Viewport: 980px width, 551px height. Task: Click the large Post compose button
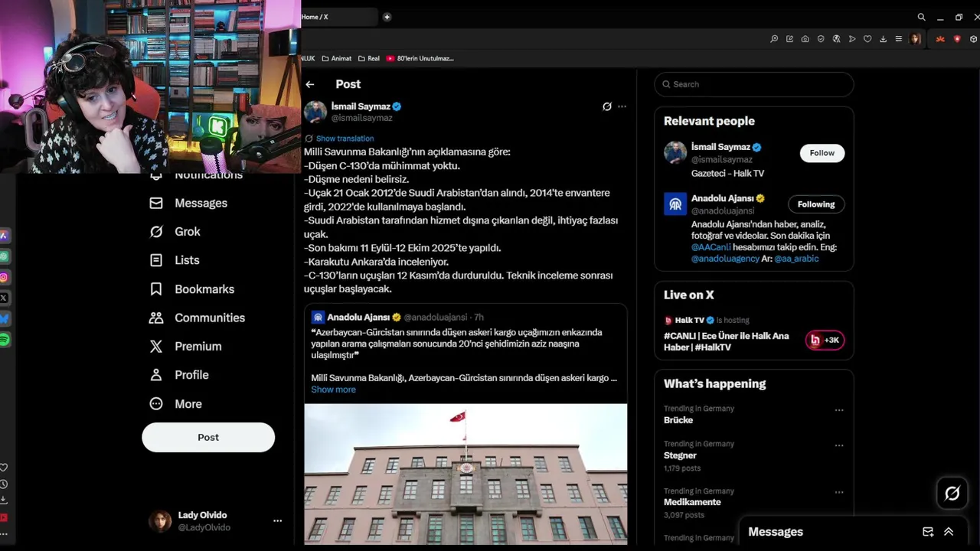(x=208, y=437)
